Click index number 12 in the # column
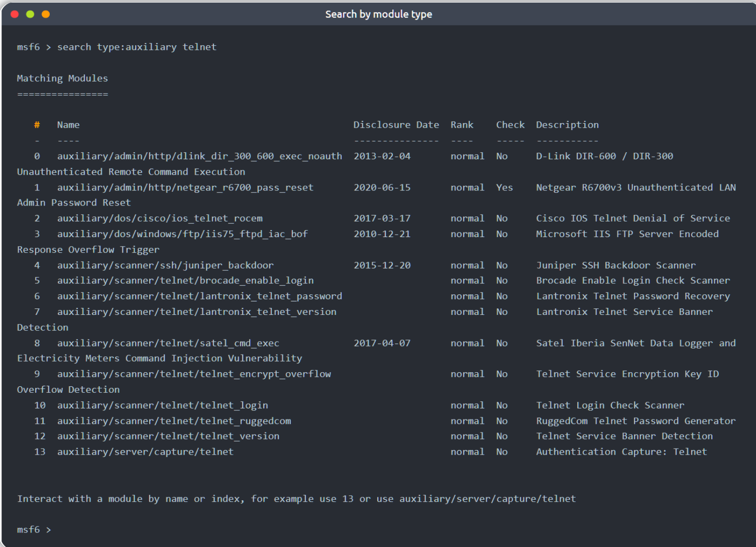Screen dimensions: 756x547 40,436
